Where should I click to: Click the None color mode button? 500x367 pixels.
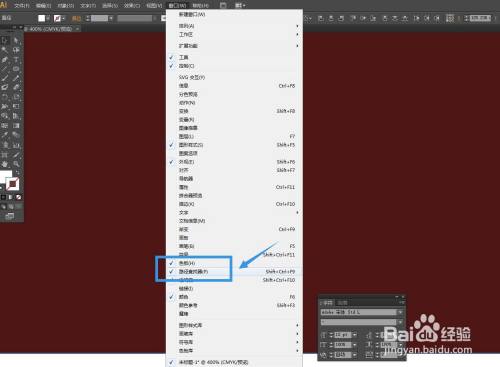(x=19, y=197)
